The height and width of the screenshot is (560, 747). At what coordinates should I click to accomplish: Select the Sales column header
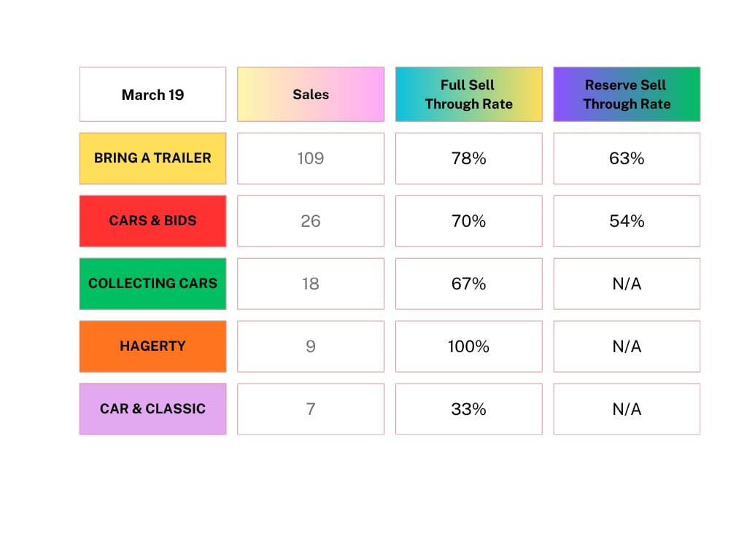point(311,94)
